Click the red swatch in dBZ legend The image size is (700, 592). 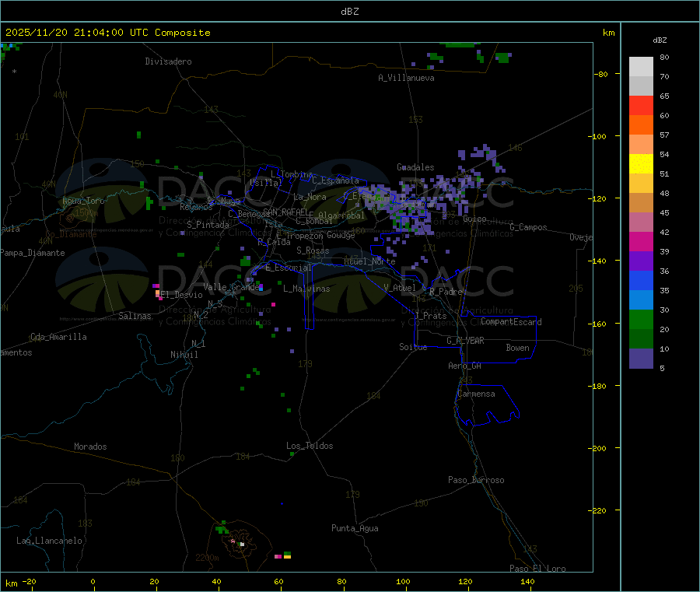pos(641,105)
